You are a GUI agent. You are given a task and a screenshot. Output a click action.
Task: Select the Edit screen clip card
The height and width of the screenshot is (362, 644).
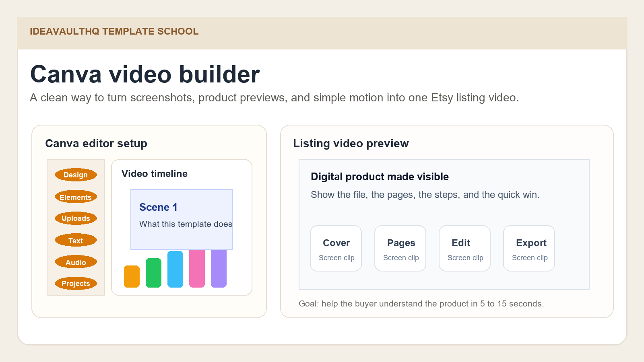(465, 248)
